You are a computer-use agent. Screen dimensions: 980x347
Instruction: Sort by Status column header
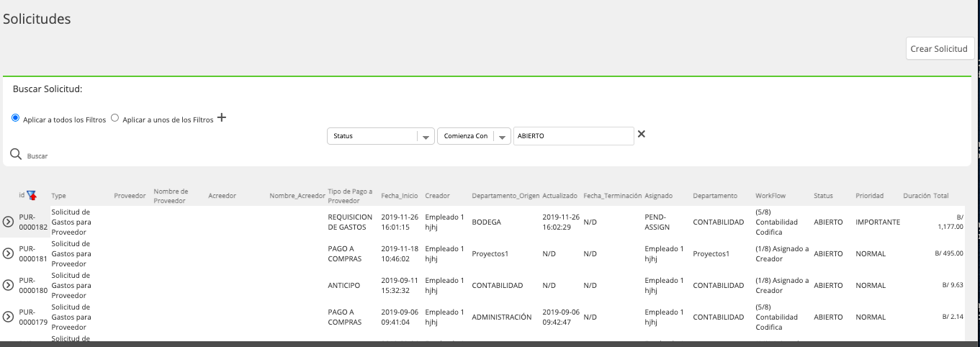823,196
